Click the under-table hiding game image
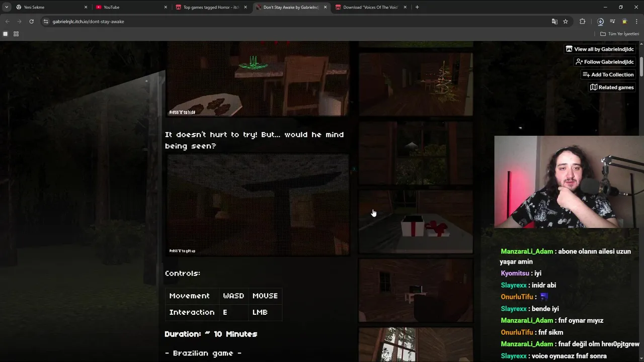This screenshot has height=362, width=644. tap(258, 205)
